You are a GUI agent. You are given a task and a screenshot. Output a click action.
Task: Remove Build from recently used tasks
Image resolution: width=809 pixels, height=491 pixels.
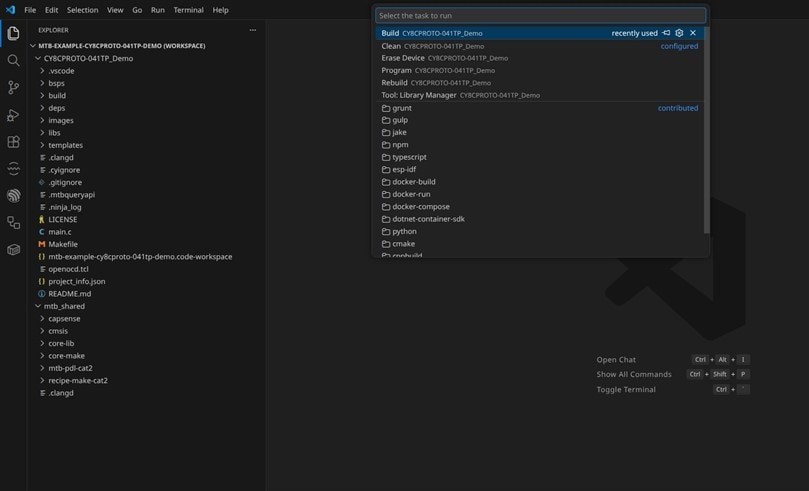pos(693,33)
